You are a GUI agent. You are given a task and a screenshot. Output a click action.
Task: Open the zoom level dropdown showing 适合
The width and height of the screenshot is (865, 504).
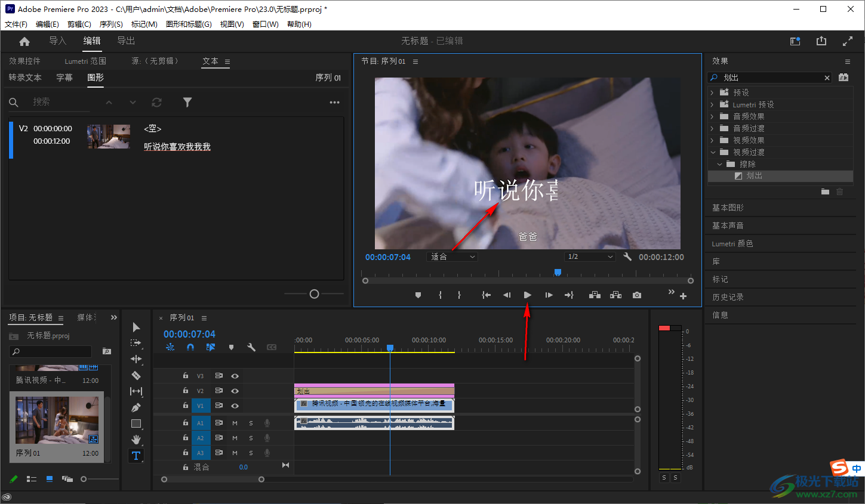click(453, 257)
